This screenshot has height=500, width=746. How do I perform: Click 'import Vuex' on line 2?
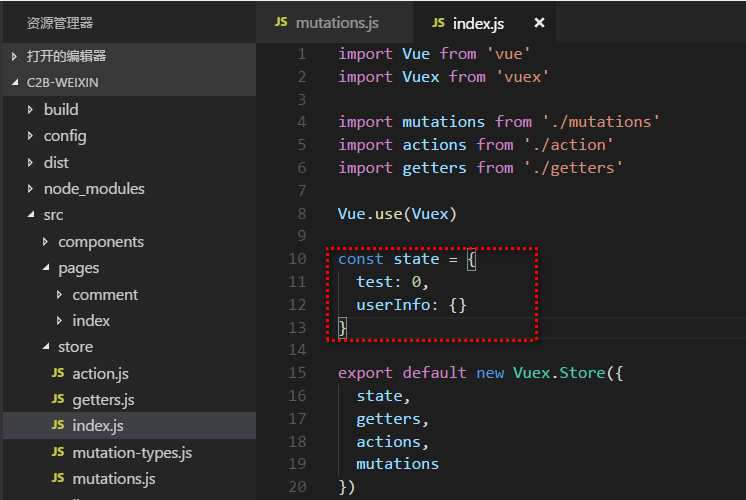(389, 77)
